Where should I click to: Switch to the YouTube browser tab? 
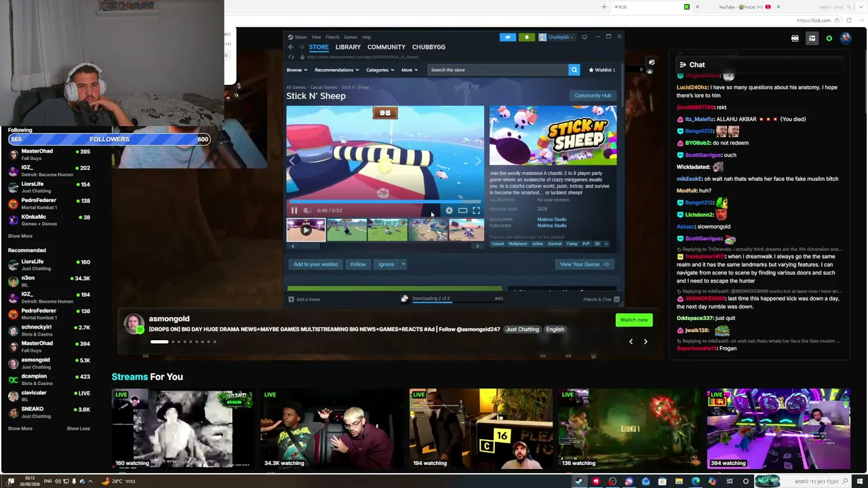(x=745, y=7)
